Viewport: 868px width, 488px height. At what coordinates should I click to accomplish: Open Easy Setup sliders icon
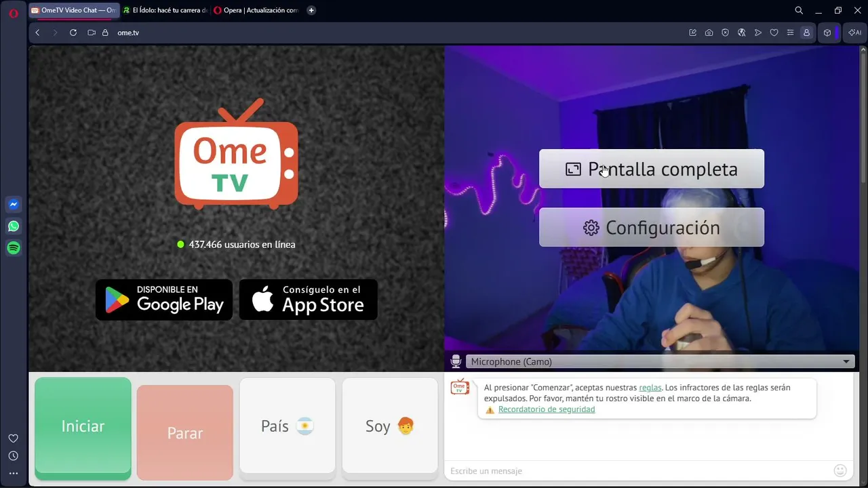pos(790,33)
